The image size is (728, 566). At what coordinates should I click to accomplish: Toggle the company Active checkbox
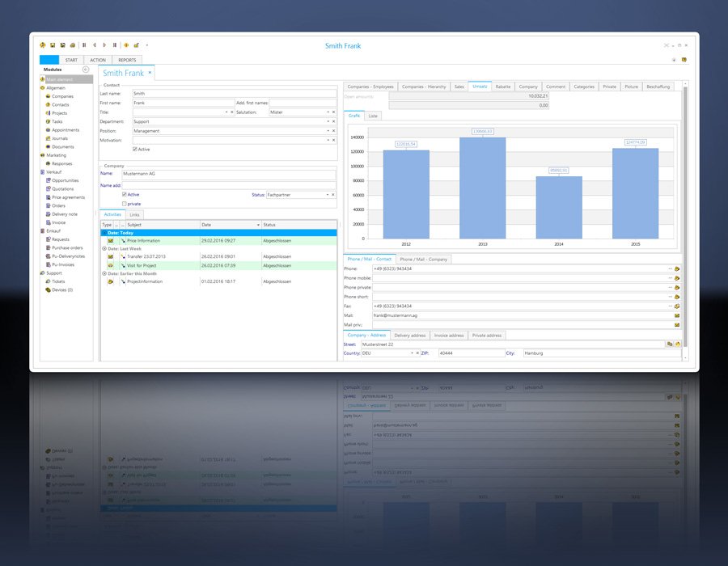click(125, 194)
